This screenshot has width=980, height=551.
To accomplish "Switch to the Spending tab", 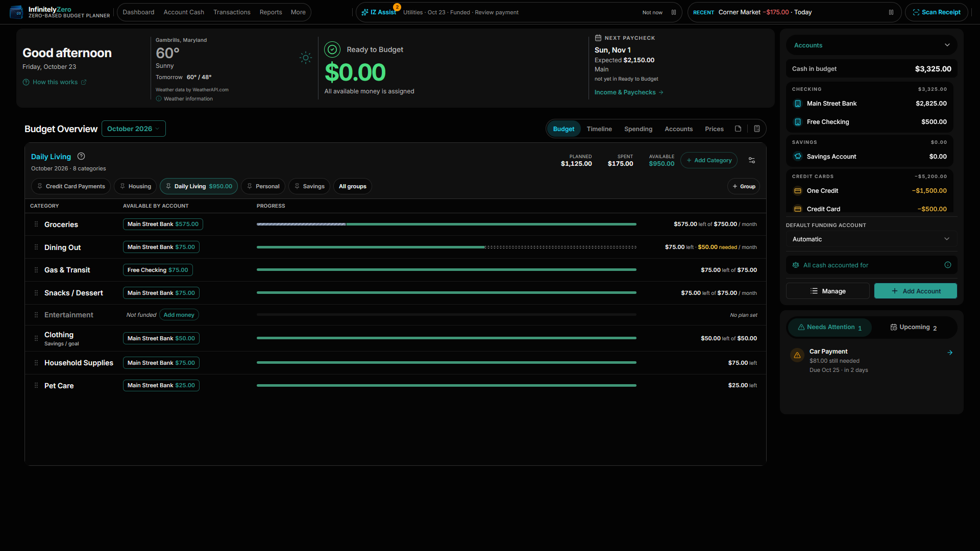I will 638,129.
